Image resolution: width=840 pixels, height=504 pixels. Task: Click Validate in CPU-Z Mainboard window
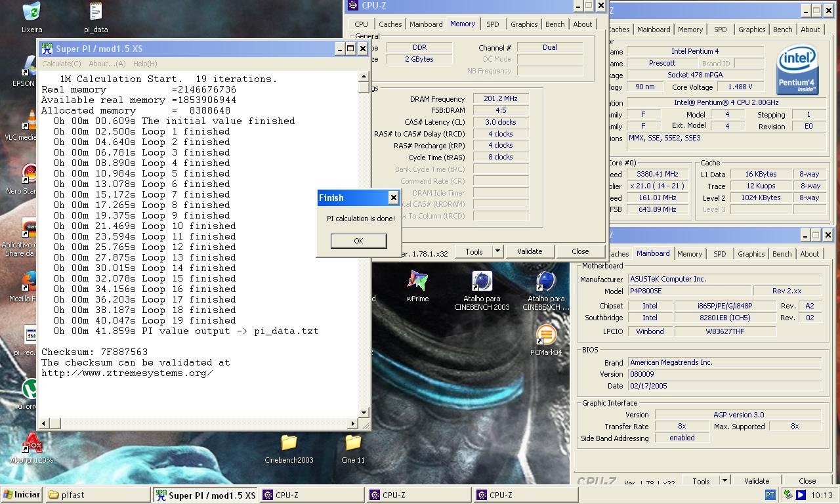757,481
